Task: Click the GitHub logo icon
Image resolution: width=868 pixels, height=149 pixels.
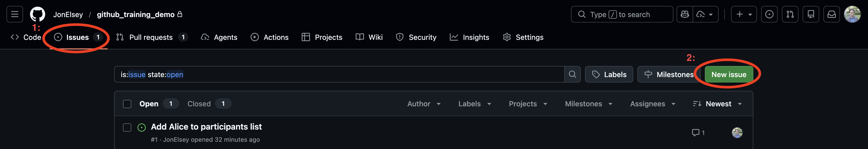Action: [37, 14]
